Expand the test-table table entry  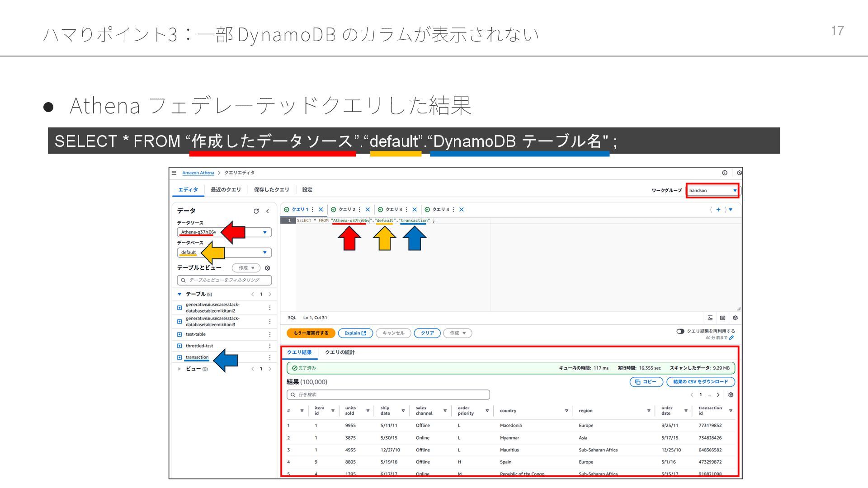[179, 334]
